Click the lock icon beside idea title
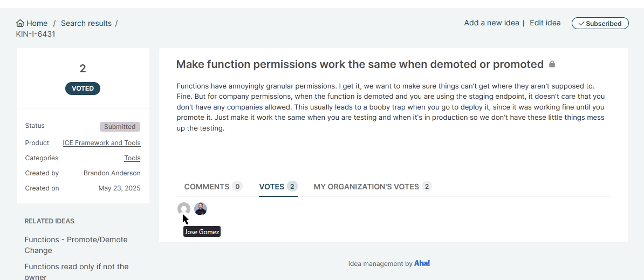 [552, 64]
